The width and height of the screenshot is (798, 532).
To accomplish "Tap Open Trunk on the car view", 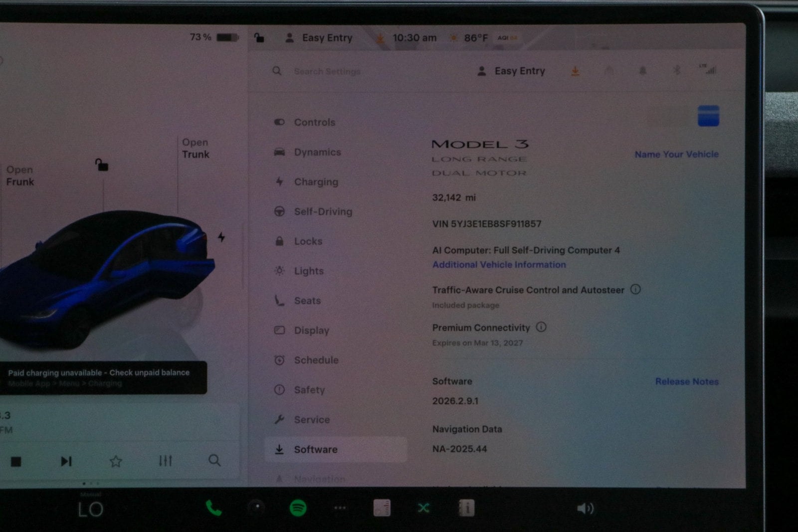I will [x=195, y=148].
